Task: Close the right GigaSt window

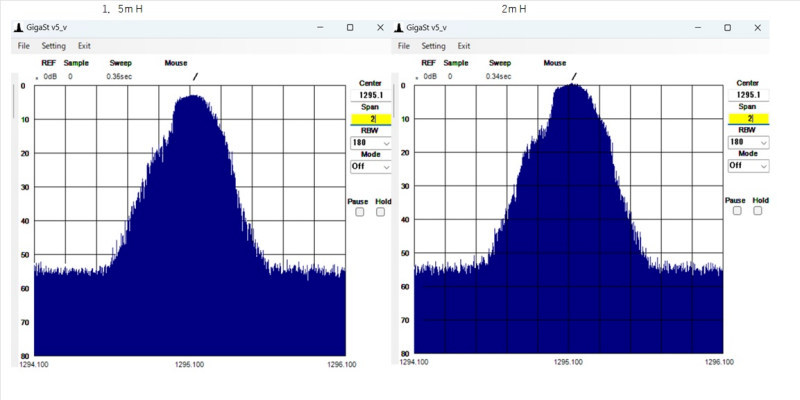Action: (x=758, y=28)
